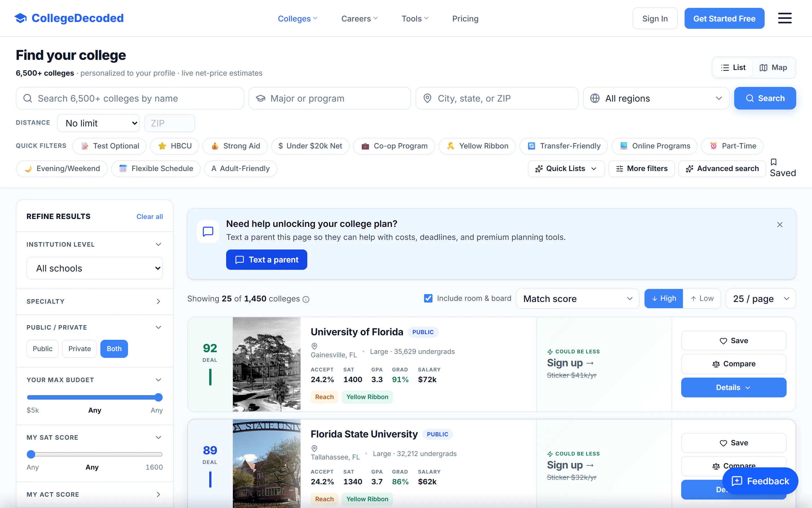Toggle the Online Programs filter
Viewport: 812px width, 508px height.
coord(654,146)
